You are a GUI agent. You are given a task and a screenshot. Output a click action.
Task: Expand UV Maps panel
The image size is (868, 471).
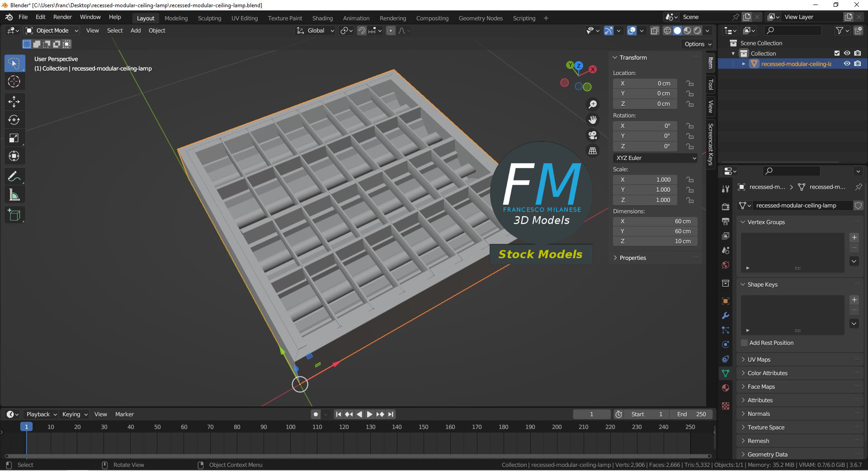click(x=759, y=360)
